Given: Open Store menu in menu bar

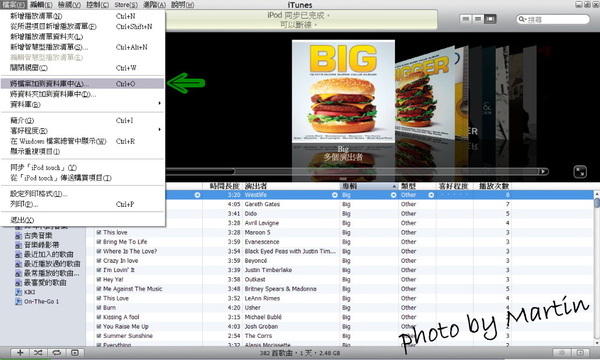Looking at the screenshot, I should coord(126,5).
